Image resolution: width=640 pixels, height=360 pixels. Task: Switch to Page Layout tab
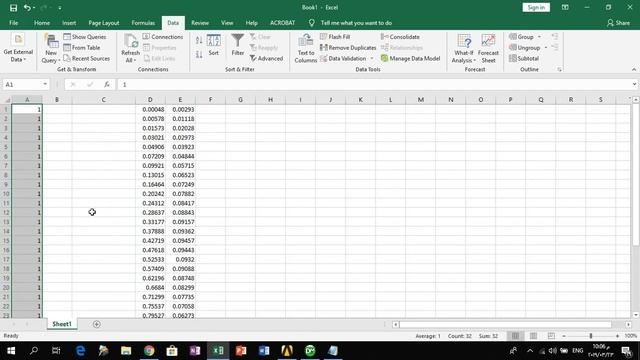click(104, 23)
